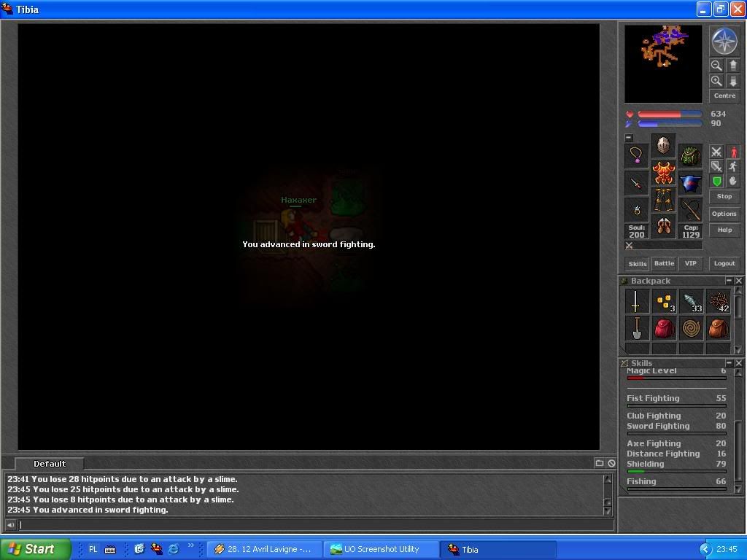
Task: Move the minimap down one floor
Action: pyautogui.click(x=732, y=81)
